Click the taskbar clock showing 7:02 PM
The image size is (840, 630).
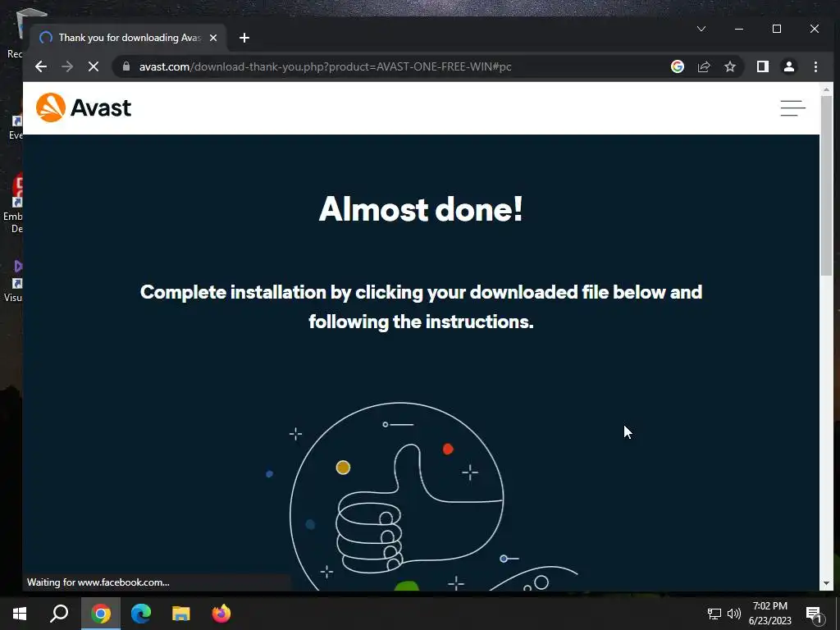click(x=769, y=614)
